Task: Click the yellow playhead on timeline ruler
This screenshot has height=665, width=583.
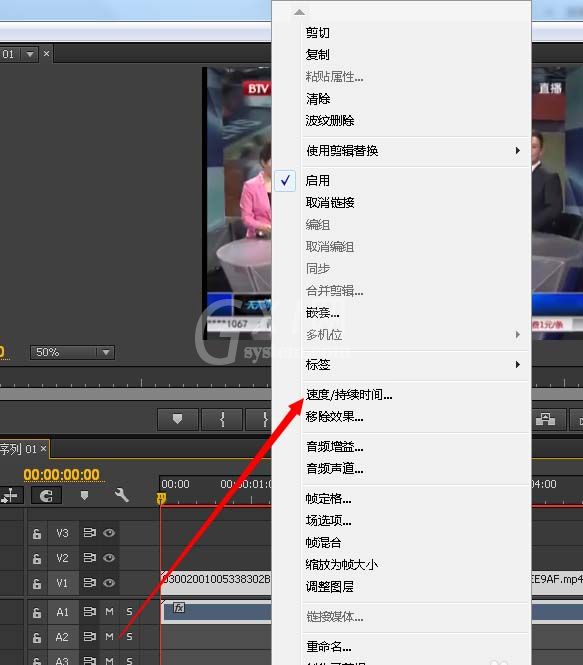Action: [161, 498]
